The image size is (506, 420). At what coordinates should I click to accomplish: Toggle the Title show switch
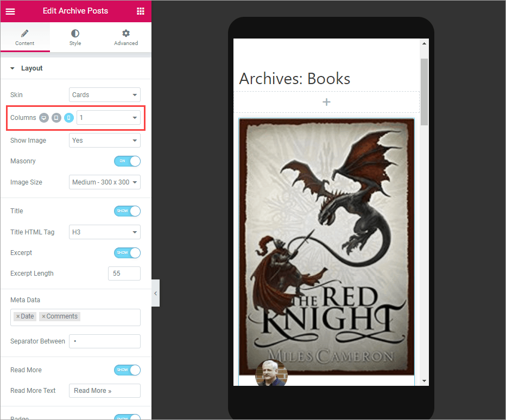[127, 211]
